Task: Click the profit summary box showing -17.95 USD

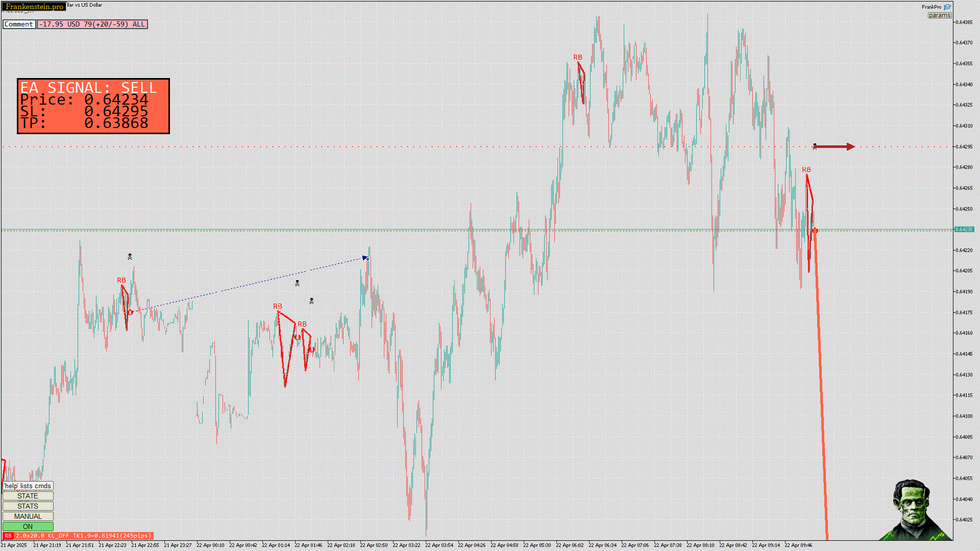Action: click(x=92, y=24)
